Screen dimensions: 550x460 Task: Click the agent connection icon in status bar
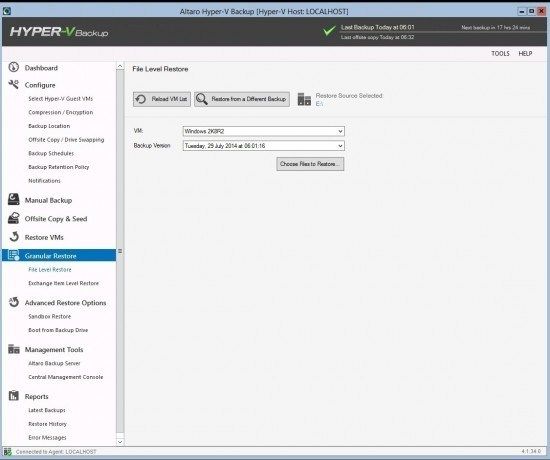(x=8, y=452)
